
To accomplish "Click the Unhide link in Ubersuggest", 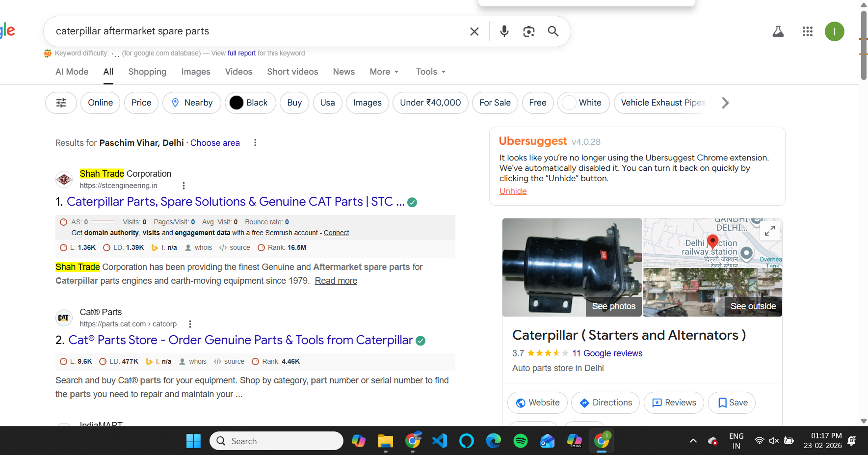I will (x=513, y=191).
